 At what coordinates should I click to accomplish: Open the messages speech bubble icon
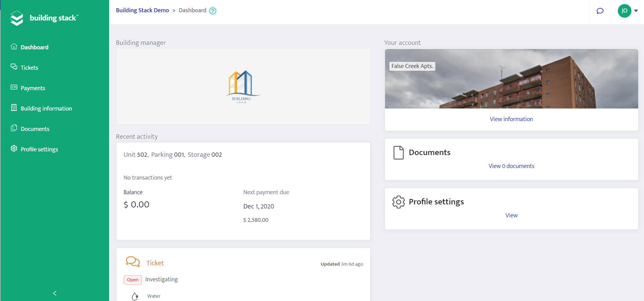600,11
